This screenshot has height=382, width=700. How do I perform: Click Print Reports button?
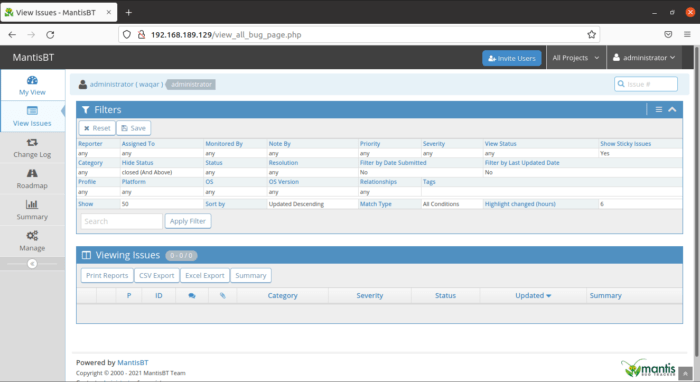click(x=107, y=275)
